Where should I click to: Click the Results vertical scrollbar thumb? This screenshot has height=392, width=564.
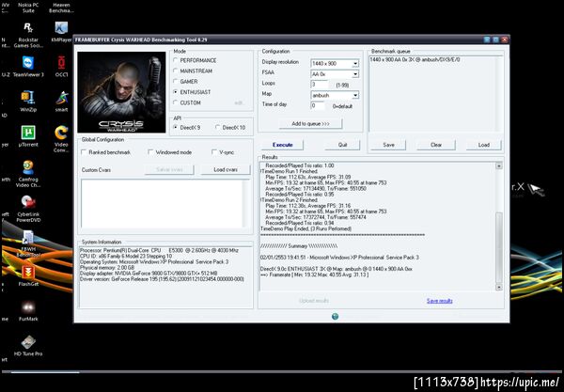498,247
